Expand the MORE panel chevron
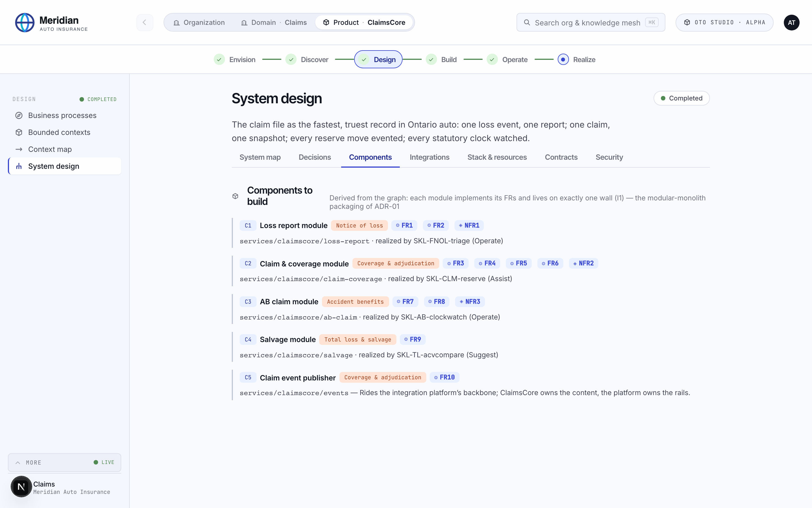The height and width of the screenshot is (508, 812). (x=18, y=463)
